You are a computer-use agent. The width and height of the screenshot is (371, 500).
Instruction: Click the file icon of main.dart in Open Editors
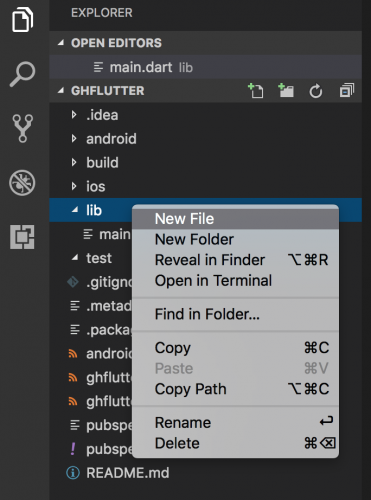(x=98, y=67)
